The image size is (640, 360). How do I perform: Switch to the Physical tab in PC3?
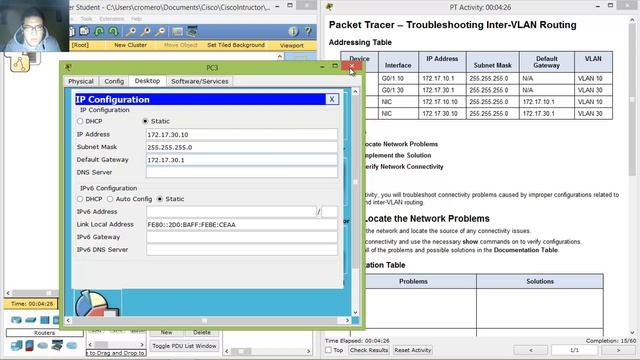(x=81, y=81)
